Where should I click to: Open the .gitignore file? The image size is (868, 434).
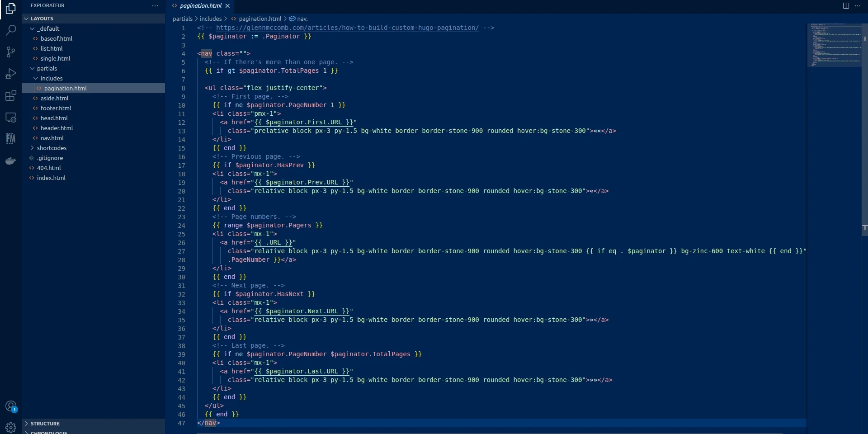click(94, 158)
